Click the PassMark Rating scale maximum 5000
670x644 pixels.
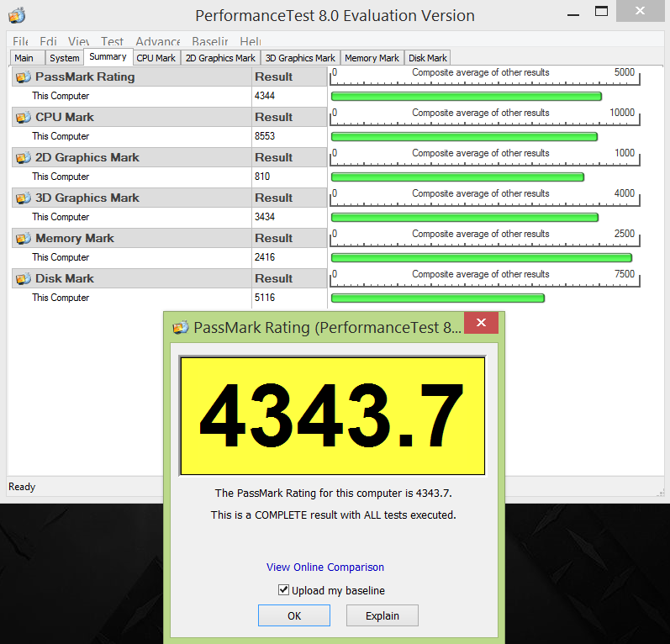click(x=625, y=72)
